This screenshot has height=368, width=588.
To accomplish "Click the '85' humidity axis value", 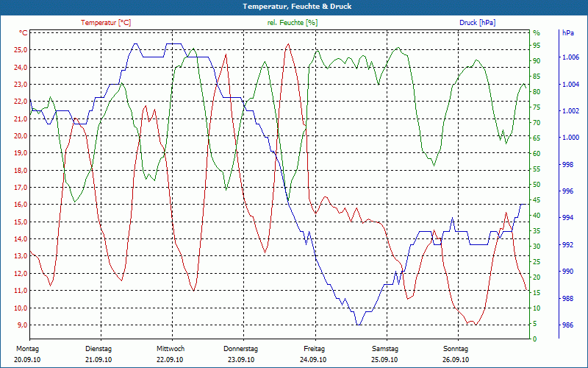I will 537,77.
